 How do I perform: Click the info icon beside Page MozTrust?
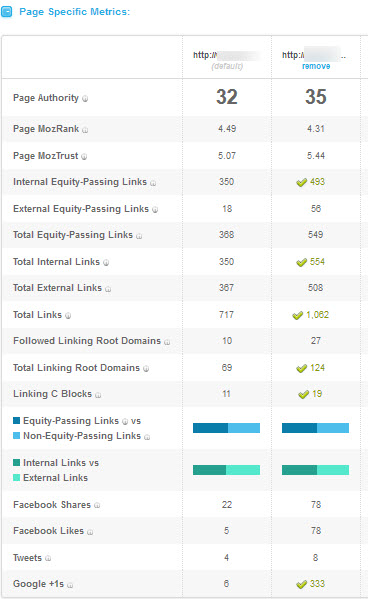pos(84,157)
